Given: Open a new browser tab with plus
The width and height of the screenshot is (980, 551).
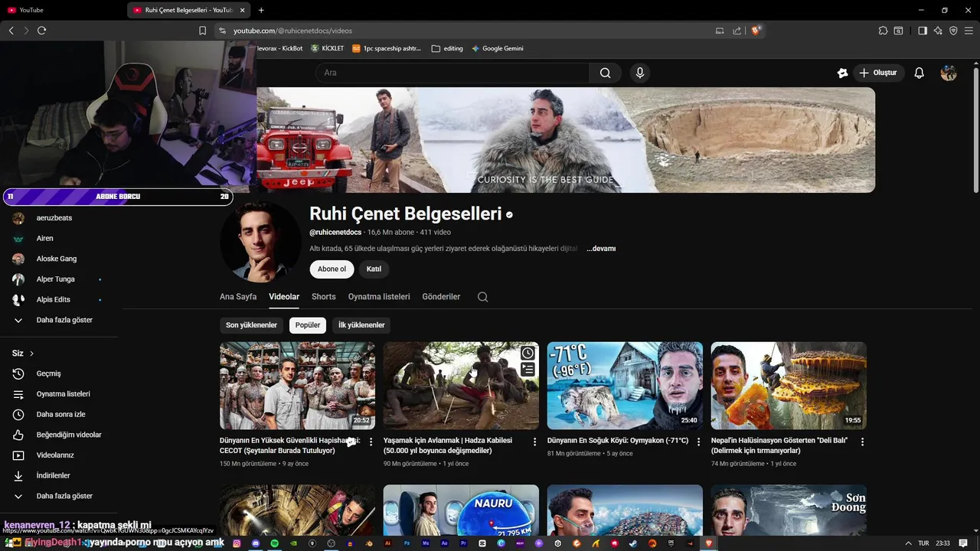Looking at the screenshot, I should [261, 10].
